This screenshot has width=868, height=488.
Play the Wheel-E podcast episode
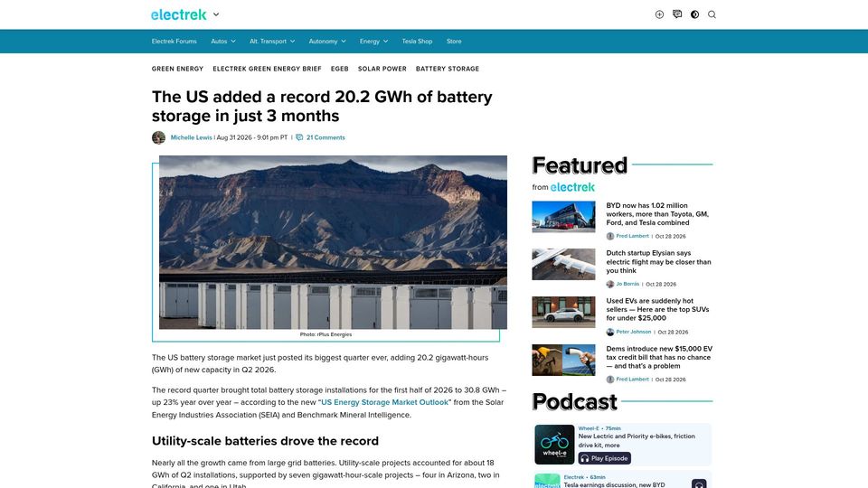pyautogui.click(x=605, y=458)
